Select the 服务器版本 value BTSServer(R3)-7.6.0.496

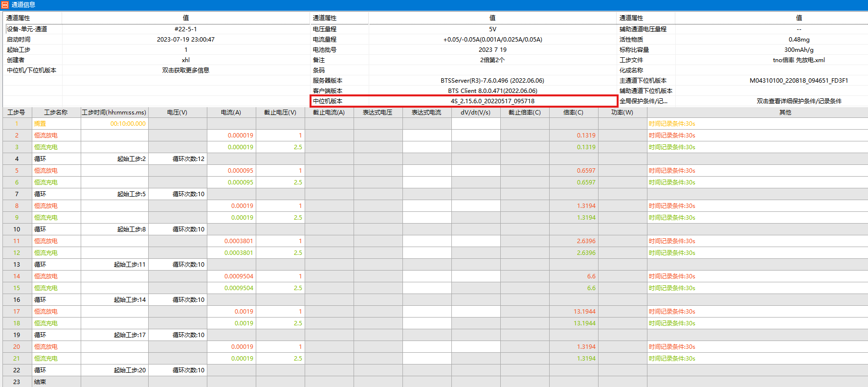point(492,81)
